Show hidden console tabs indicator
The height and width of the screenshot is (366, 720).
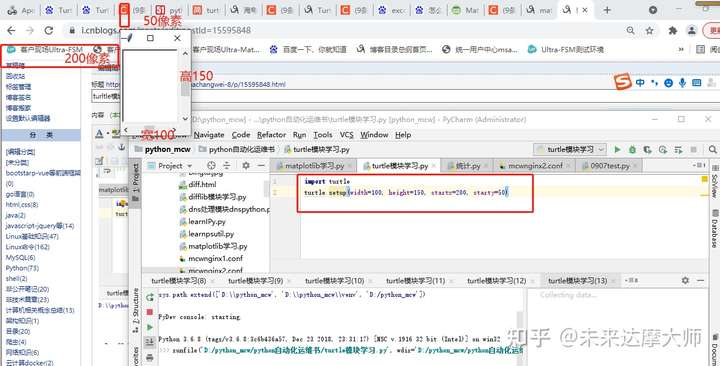pyautogui.click(x=631, y=280)
